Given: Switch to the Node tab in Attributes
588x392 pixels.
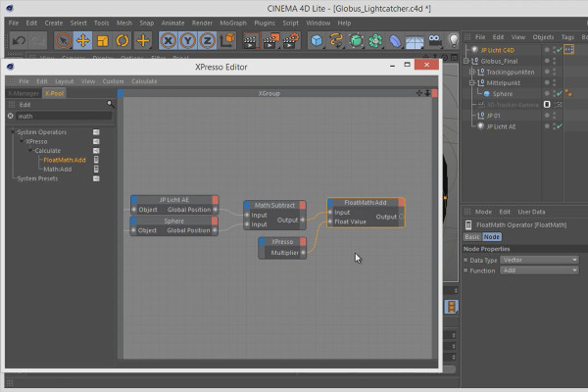Looking at the screenshot, I should coord(491,237).
